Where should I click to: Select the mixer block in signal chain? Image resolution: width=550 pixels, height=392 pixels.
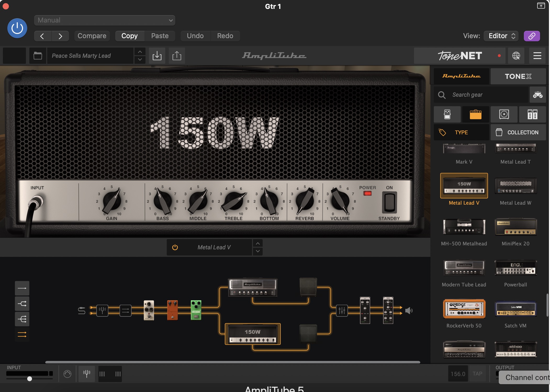point(342,310)
